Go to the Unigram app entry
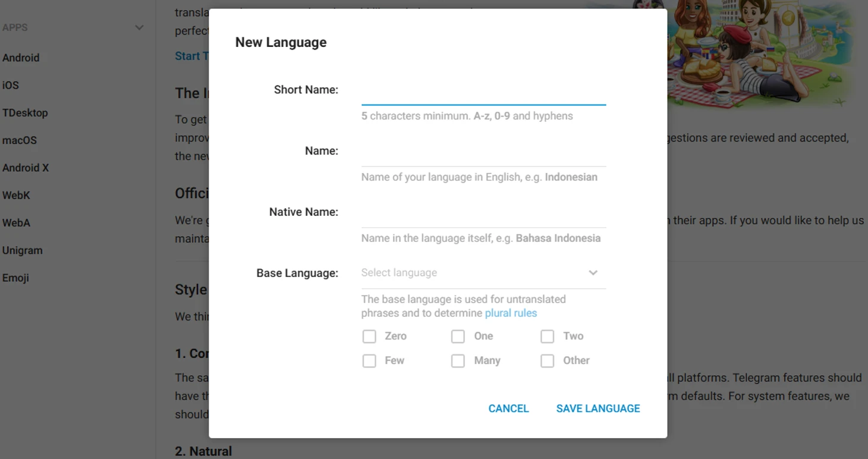 pos(23,250)
